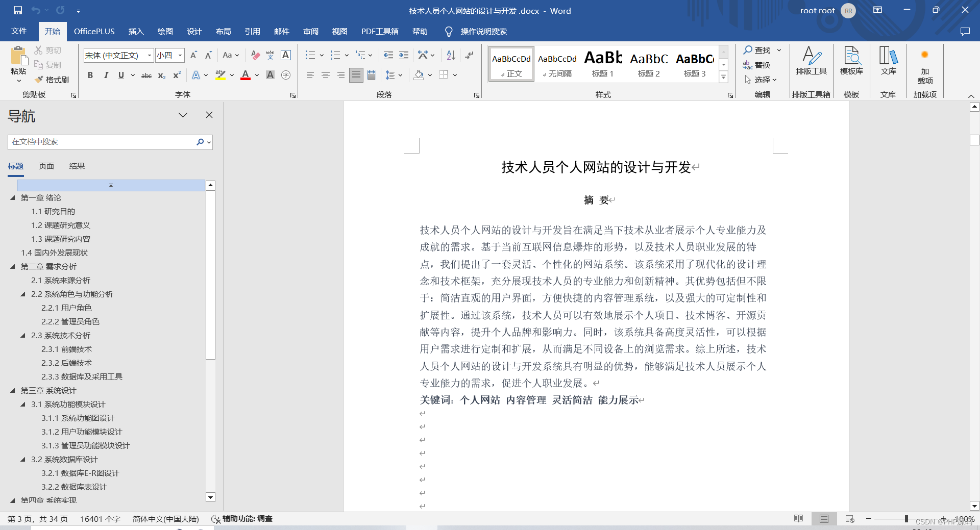Click the red font color swatch
This screenshot has width=980, height=530.
coord(246,75)
